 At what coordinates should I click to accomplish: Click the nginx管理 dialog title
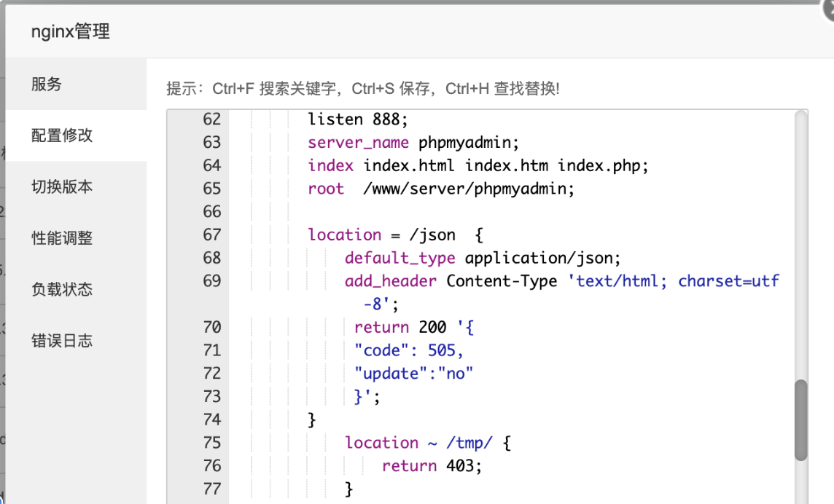pos(71,31)
